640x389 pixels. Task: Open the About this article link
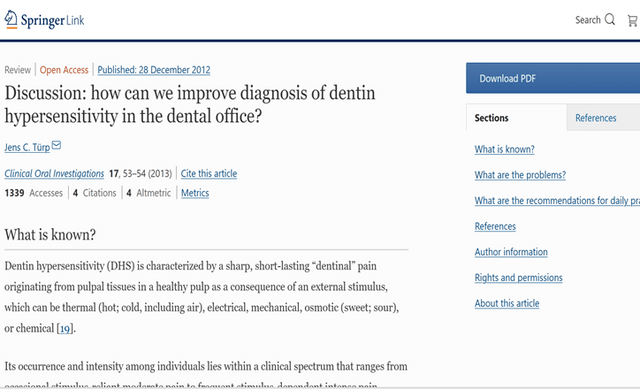coord(507,303)
